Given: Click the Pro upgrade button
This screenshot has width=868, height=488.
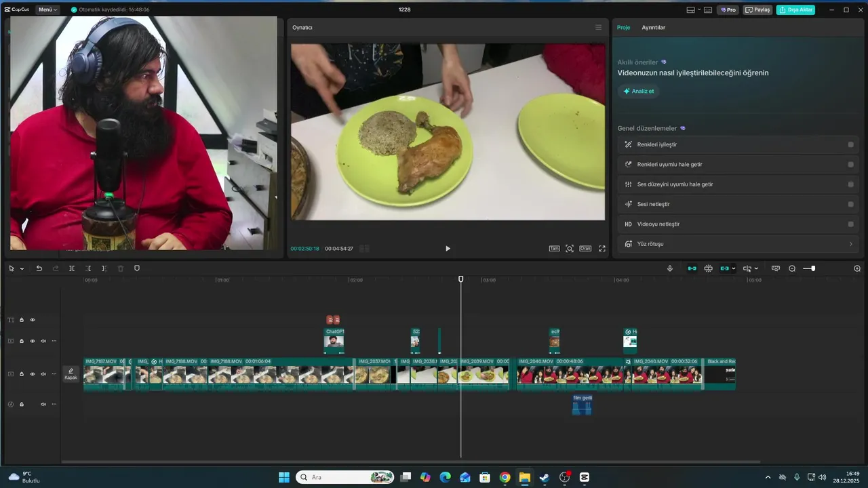Looking at the screenshot, I should click(728, 9).
